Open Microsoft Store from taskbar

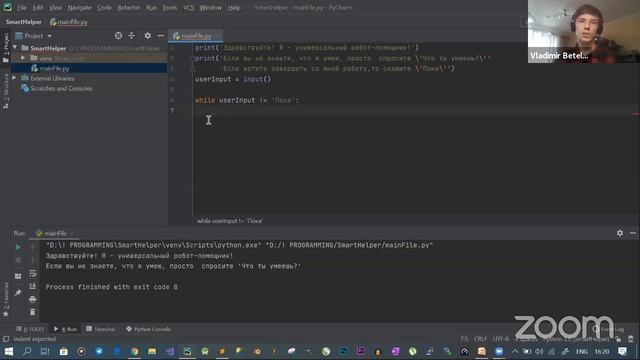coord(63,351)
